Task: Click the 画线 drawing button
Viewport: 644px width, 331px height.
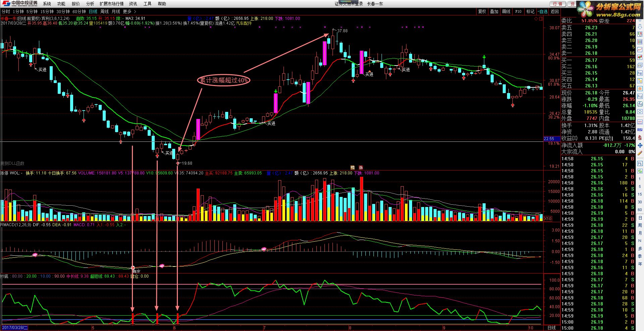Action: point(506,11)
